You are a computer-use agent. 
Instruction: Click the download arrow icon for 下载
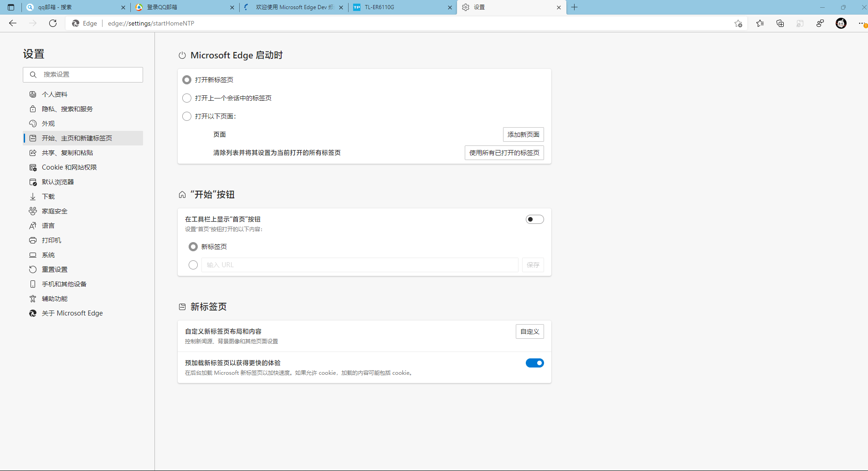pyautogui.click(x=33, y=197)
